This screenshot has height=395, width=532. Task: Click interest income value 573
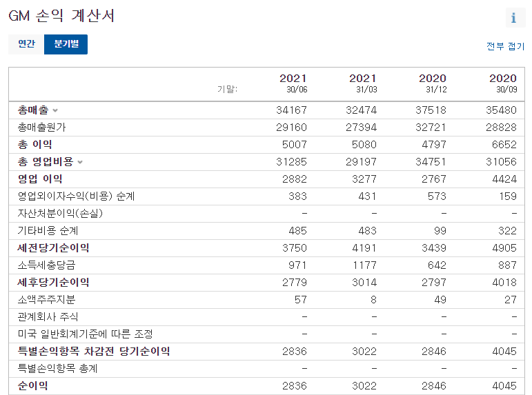437,196
